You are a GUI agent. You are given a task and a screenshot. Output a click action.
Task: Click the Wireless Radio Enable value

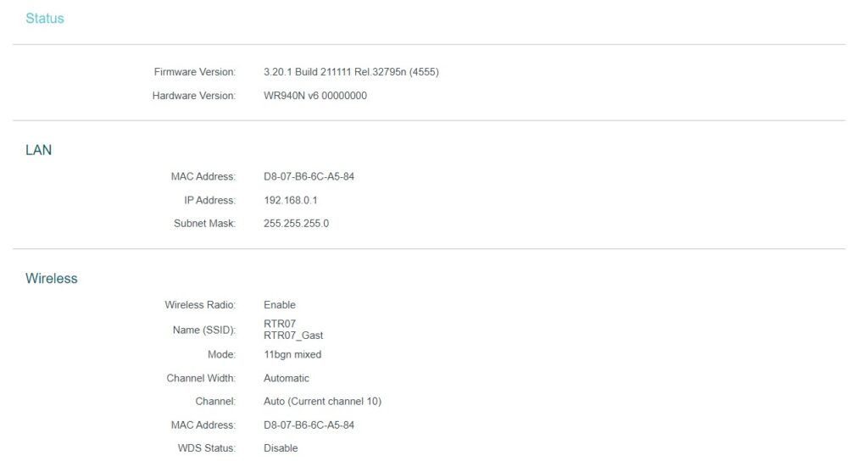[280, 304]
